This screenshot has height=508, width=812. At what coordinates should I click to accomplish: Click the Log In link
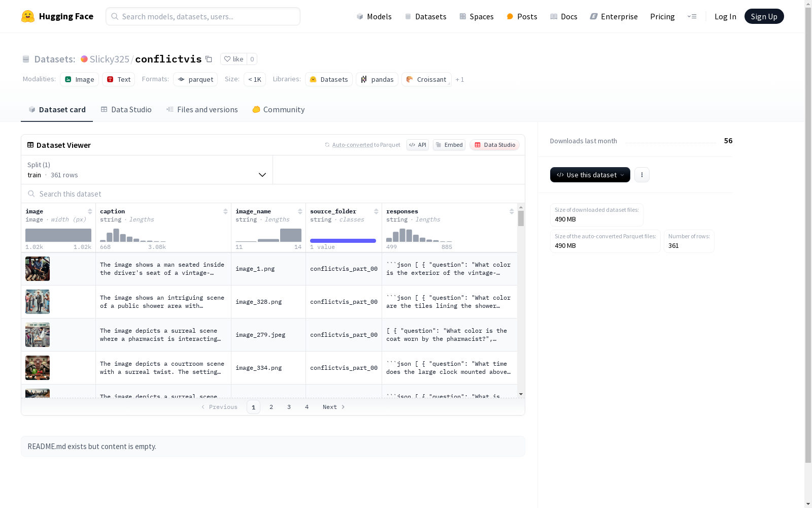point(725,16)
